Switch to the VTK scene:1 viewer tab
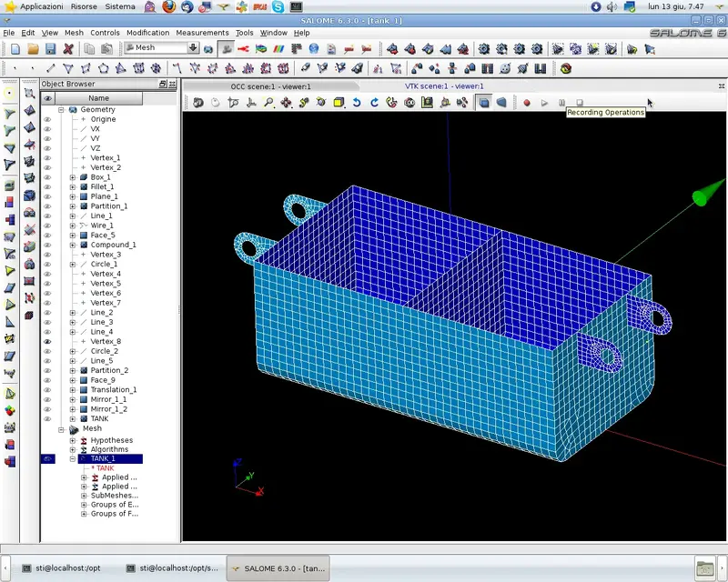Image resolution: width=728 pixels, height=582 pixels. coord(444,86)
